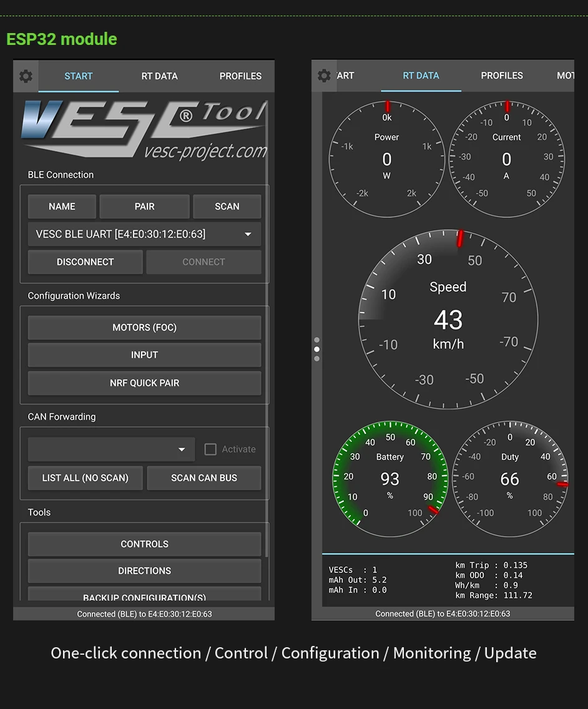Click the Battery gauge showing 93 %
The height and width of the screenshot is (709, 588).
point(390,479)
